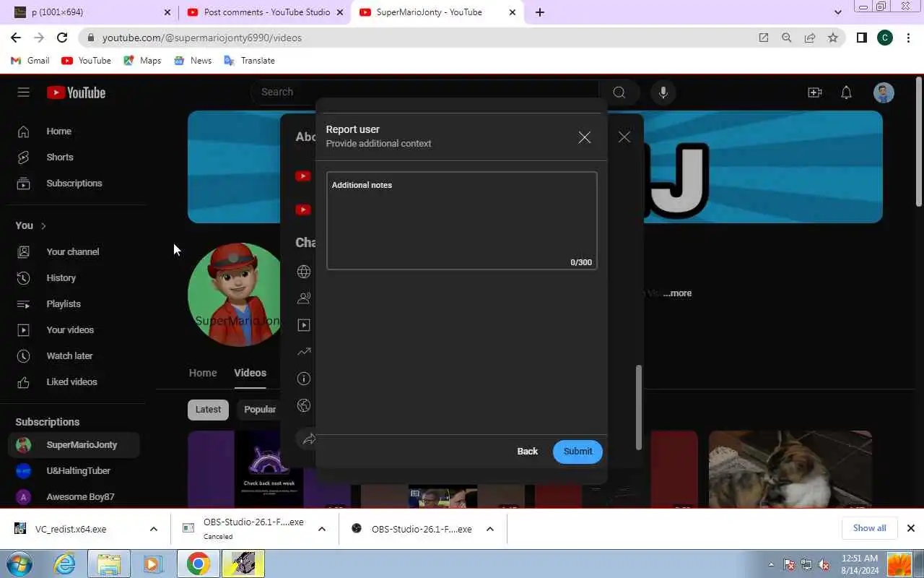Click Show all downloads

point(869,528)
